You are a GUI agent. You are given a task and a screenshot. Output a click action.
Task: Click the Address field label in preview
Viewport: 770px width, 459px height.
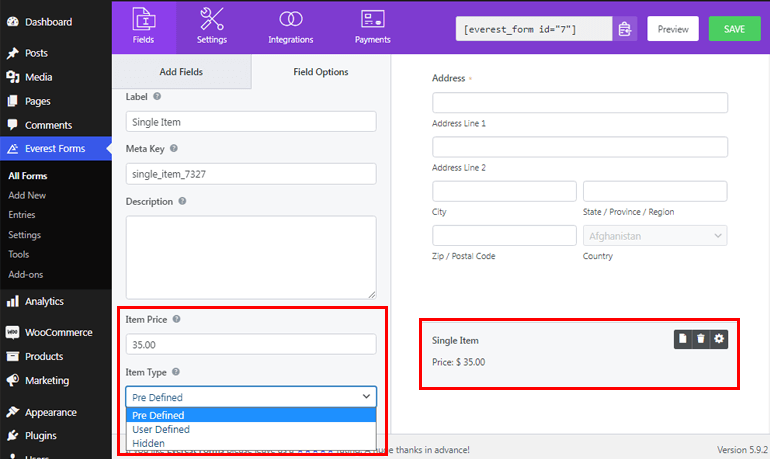pos(448,78)
